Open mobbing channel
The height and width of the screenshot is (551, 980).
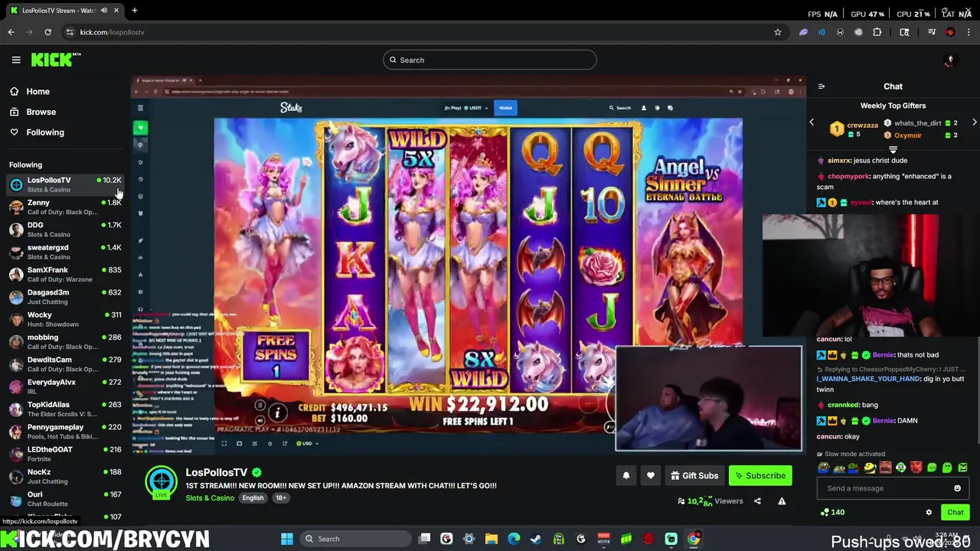tap(64, 341)
